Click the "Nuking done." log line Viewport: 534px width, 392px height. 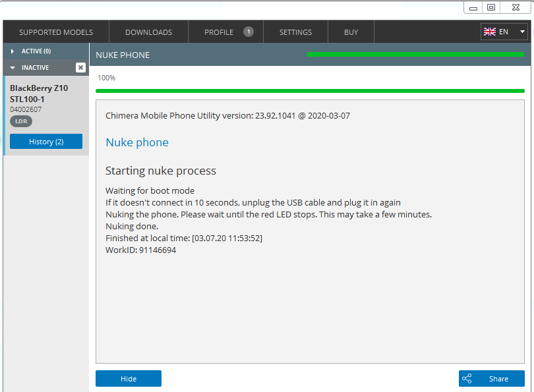pos(132,226)
